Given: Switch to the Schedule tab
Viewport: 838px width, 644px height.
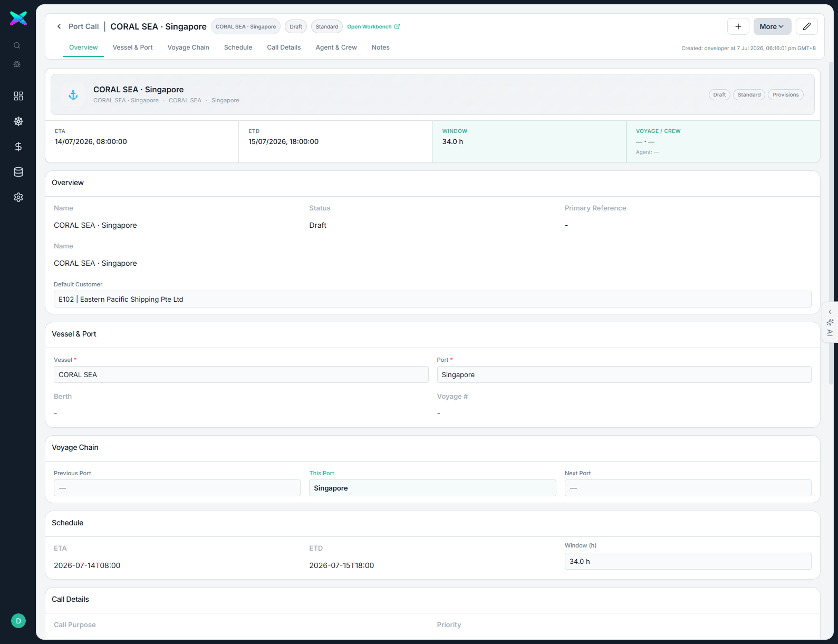Looking at the screenshot, I should (238, 47).
